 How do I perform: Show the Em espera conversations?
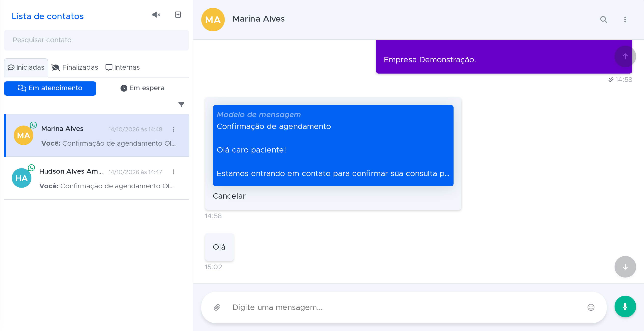143,88
